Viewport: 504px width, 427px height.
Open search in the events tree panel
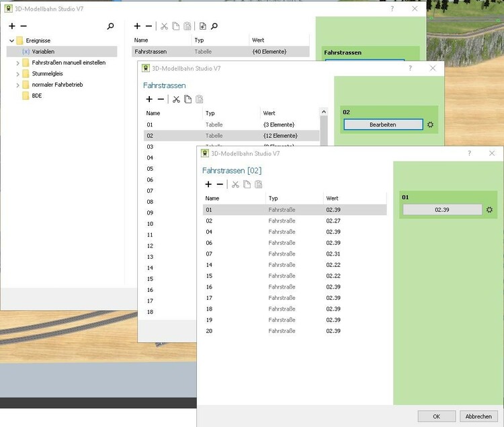click(110, 26)
